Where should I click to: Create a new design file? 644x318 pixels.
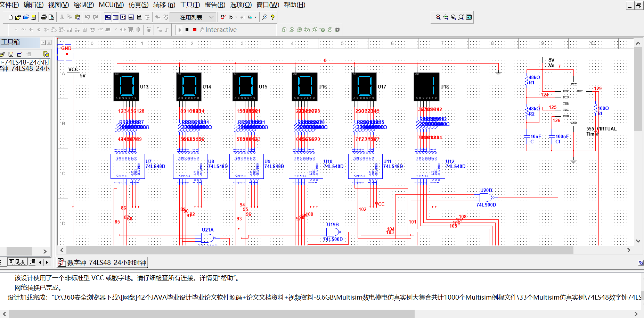[x=10, y=17]
